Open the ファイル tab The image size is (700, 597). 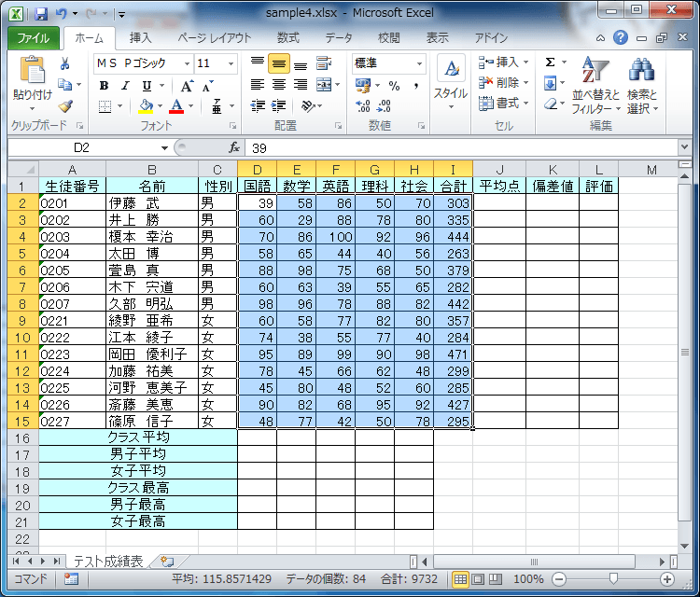(34, 38)
